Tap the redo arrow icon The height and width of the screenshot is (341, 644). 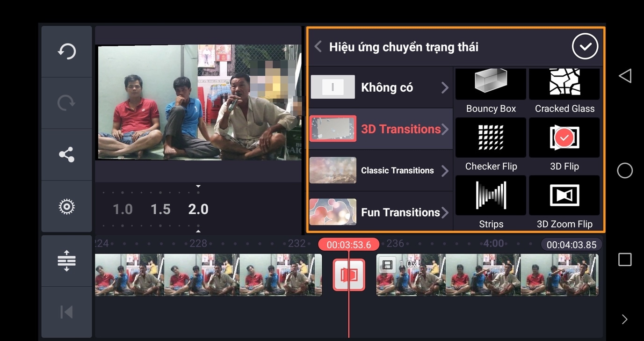pos(66,103)
